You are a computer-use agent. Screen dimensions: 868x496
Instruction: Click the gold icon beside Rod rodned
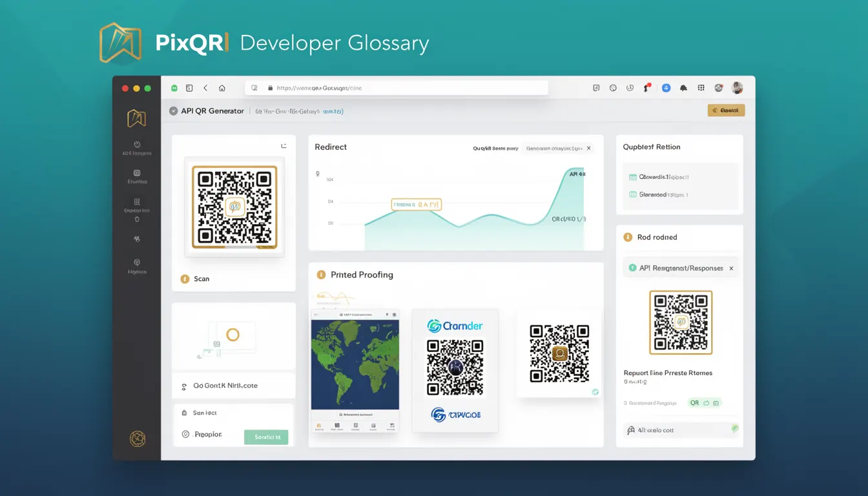coord(627,237)
